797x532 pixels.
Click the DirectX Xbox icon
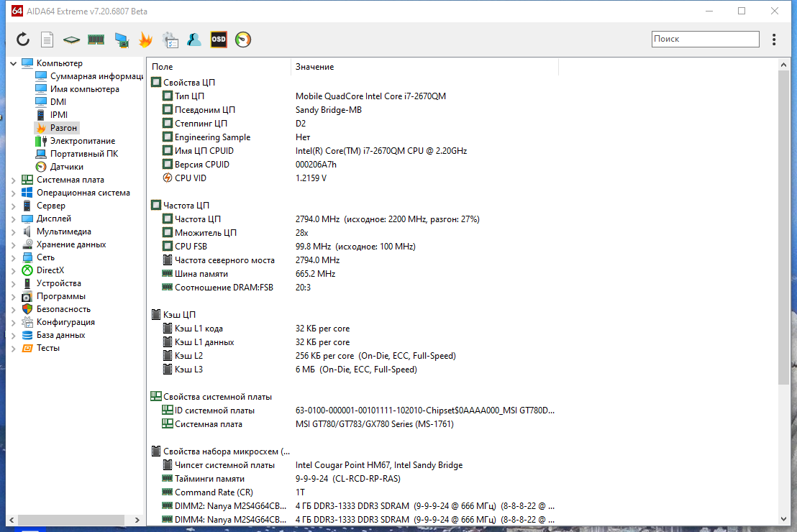27,270
